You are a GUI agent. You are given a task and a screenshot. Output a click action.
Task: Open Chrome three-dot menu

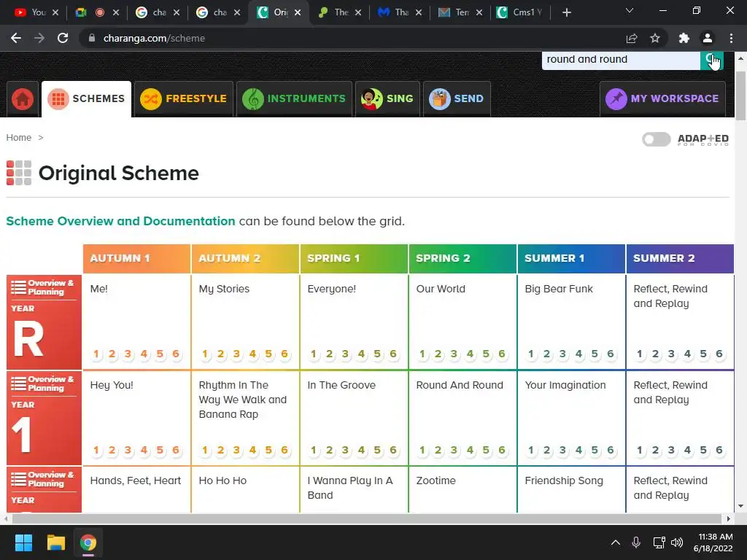[731, 38]
